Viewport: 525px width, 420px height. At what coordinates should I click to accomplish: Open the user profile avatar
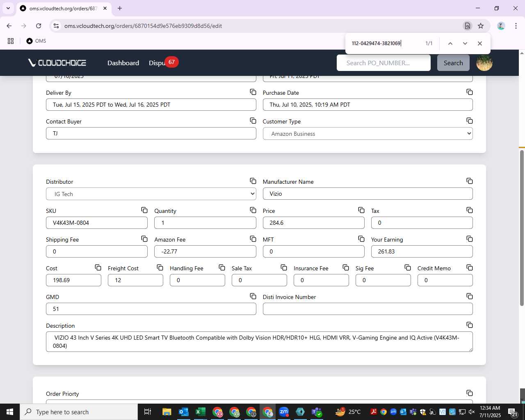484,63
